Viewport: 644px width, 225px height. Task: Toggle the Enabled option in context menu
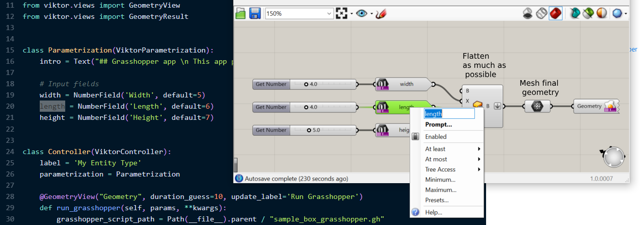pyautogui.click(x=436, y=137)
